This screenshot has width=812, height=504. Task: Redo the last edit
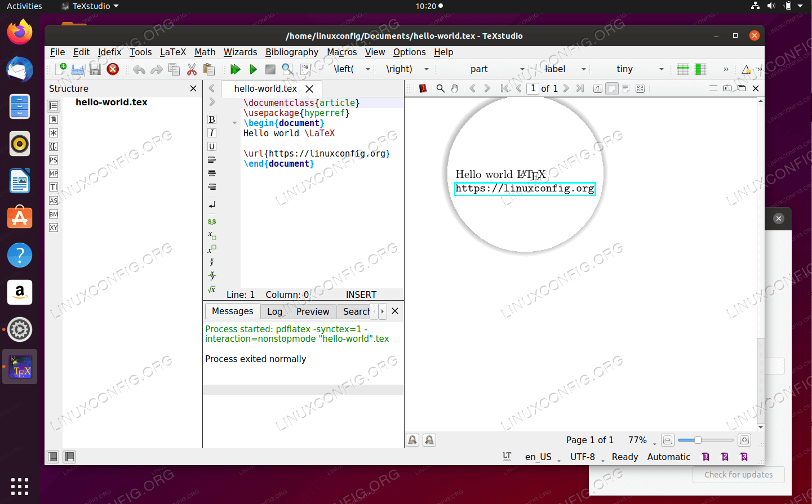point(157,69)
